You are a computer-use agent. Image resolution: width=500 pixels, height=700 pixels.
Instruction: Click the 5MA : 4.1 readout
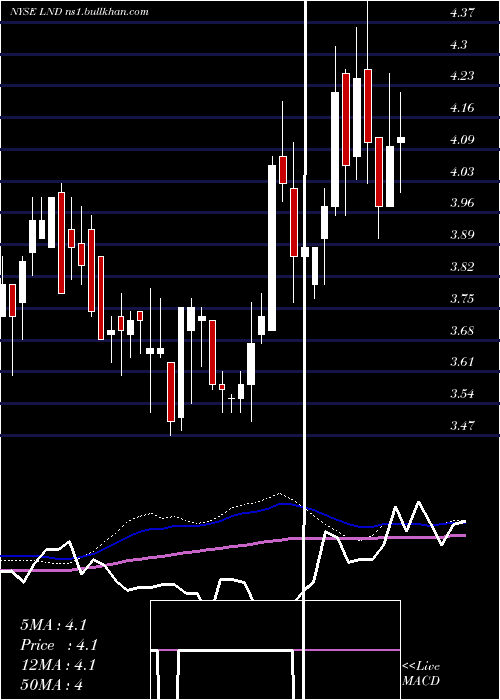54,625
